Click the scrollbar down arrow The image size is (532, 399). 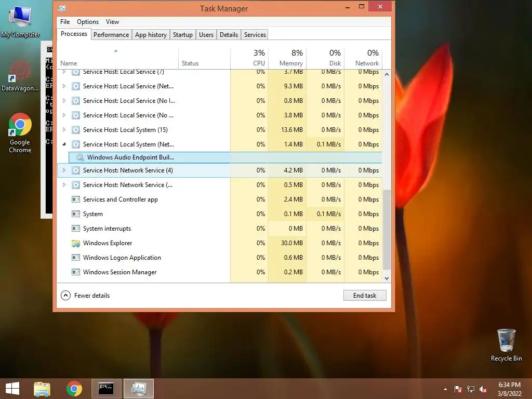tap(387, 278)
